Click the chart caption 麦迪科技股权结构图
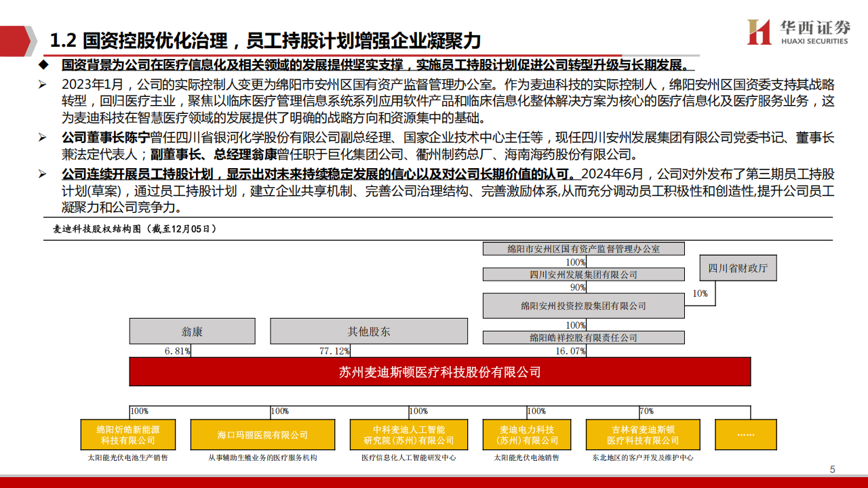Viewport: 868px width, 488px height. point(135,229)
